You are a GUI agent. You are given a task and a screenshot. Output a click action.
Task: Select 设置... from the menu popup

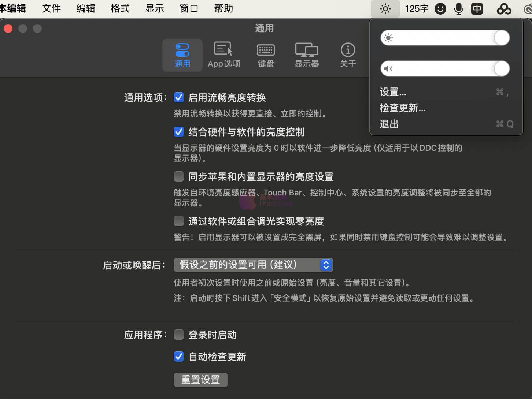click(393, 92)
